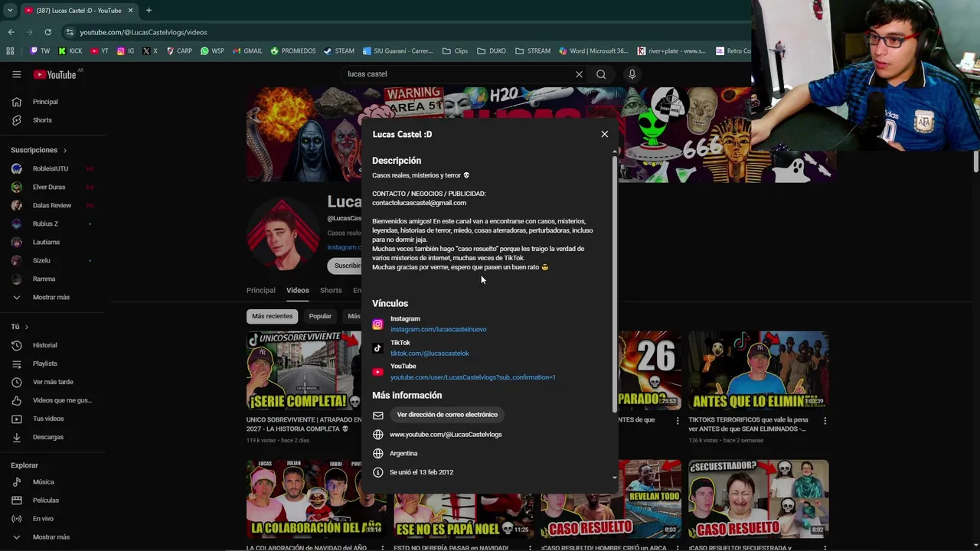Switch to the Principal channel tab
The image size is (980, 551).
pos(260,291)
